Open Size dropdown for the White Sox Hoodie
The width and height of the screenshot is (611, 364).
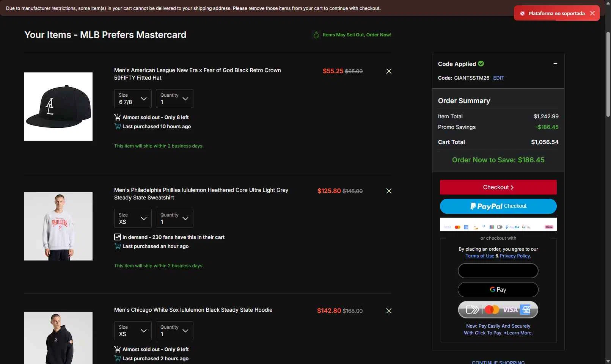pos(133,331)
